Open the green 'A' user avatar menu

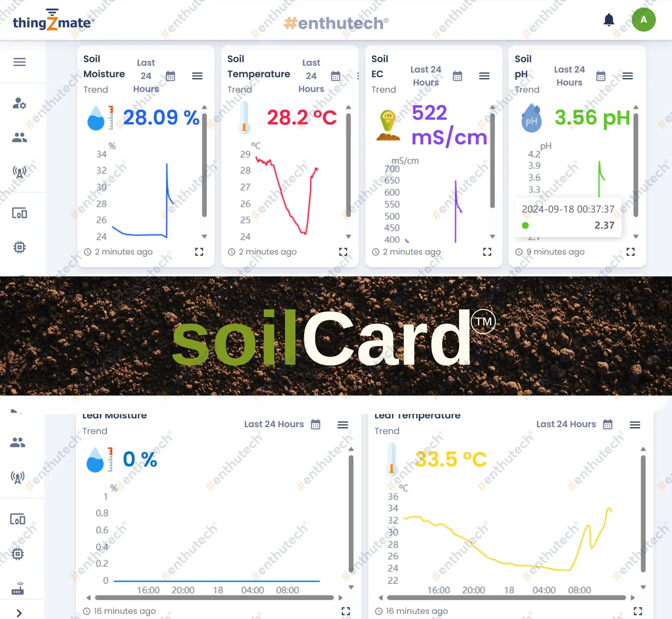tap(644, 20)
